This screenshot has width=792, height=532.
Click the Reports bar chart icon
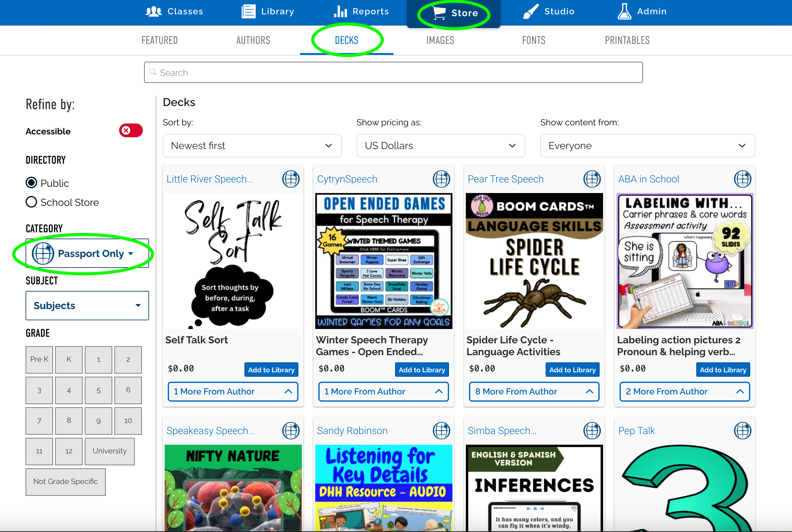(x=340, y=12)
